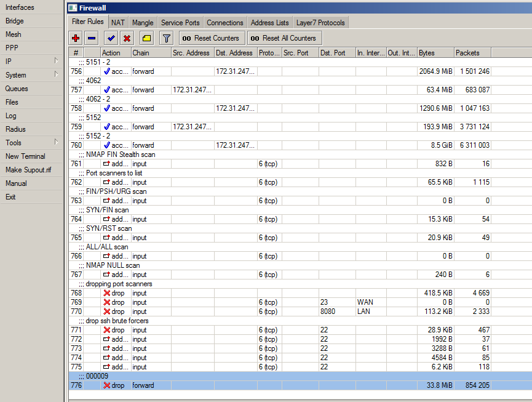532x402 pixels.
Task: Open the filter options with the funnel icon
Action: click(x=165, y=38)
